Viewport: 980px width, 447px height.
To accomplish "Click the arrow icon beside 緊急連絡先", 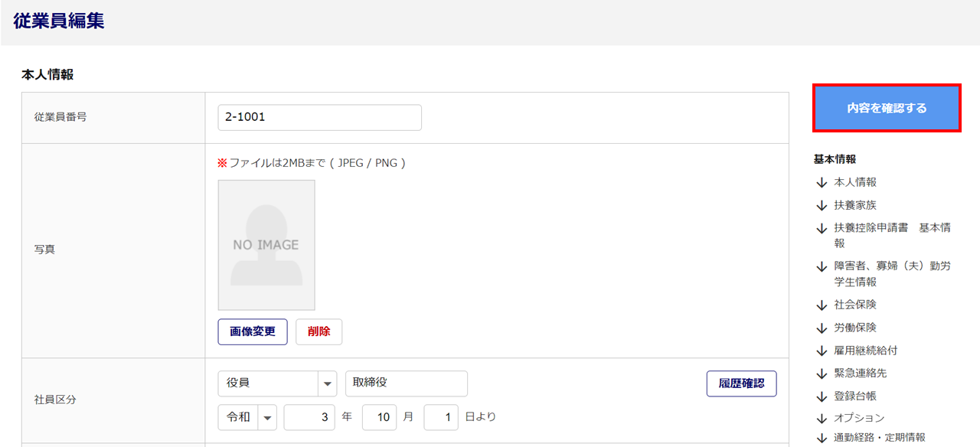I will [822, 374].
